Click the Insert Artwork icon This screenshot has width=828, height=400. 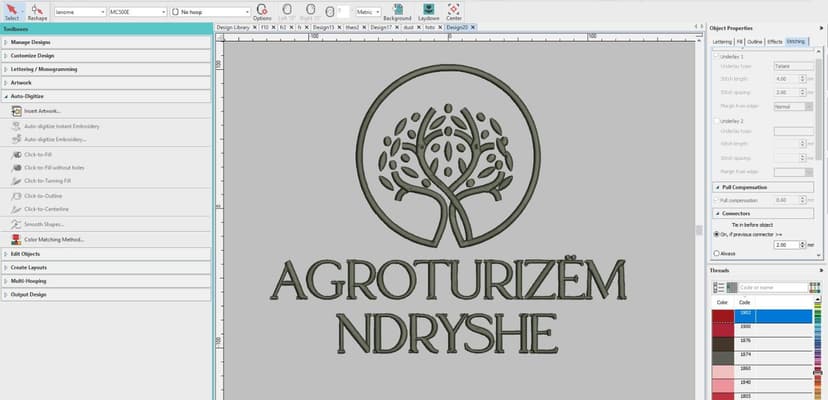(16, 111)
